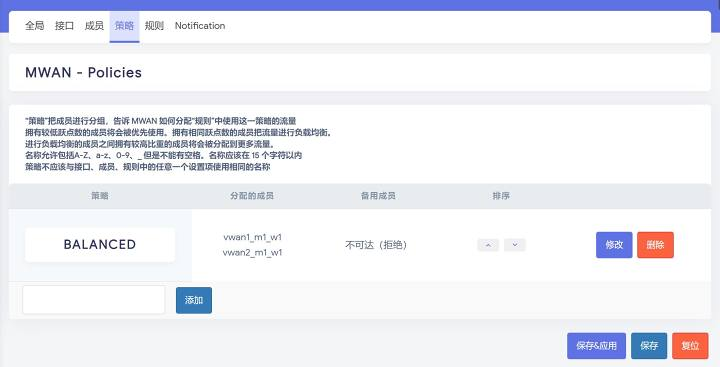Click the 分配的成员 column header
This screenshot has height=367, width=720.
coord(252,196)
